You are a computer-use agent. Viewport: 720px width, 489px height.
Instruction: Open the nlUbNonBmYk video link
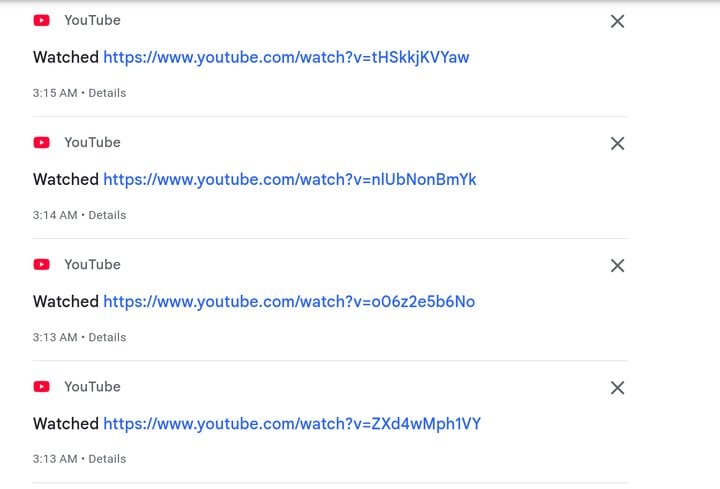point(290,180)
